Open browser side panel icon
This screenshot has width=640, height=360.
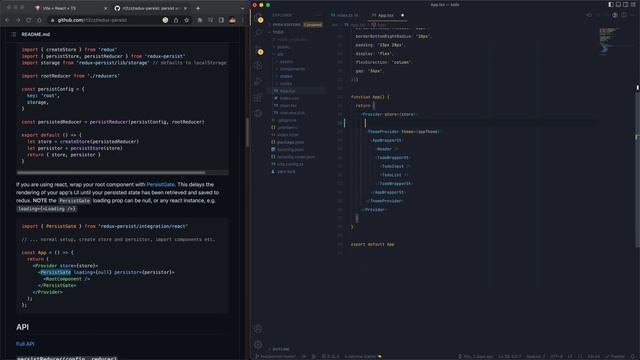click(x=221, y=20)
